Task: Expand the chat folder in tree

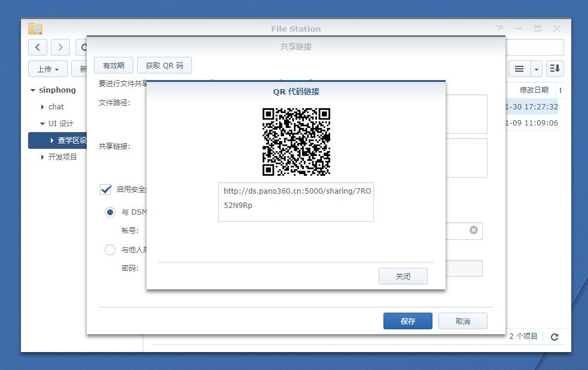Action: (42, 107)
